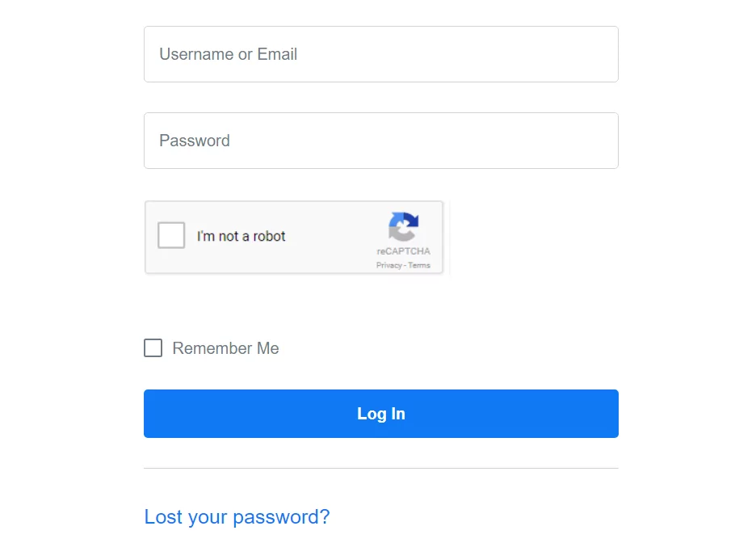Tick the square box beside Remember Me

click(x=153, y=348)
